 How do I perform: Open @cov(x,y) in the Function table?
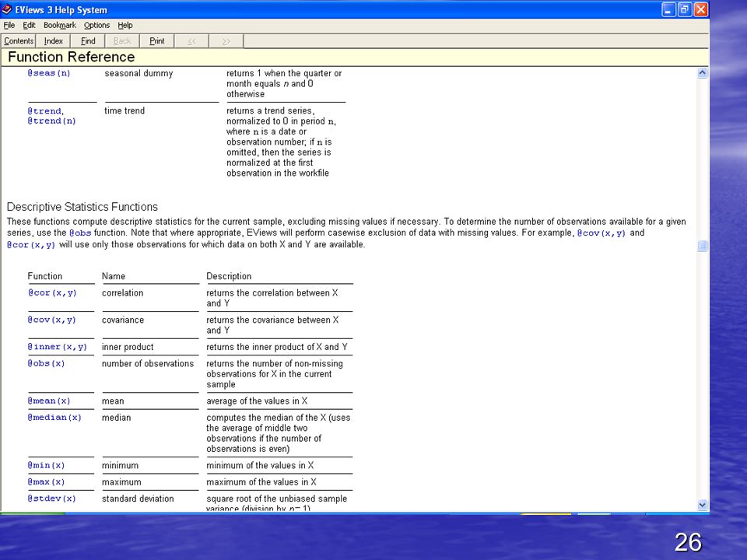[x=52, y=320]
